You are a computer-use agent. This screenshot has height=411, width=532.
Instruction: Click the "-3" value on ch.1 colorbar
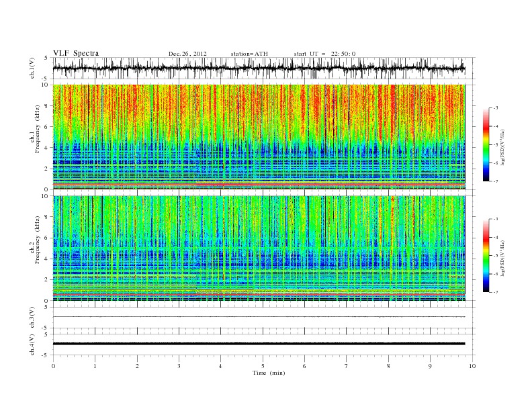(495, 108)
